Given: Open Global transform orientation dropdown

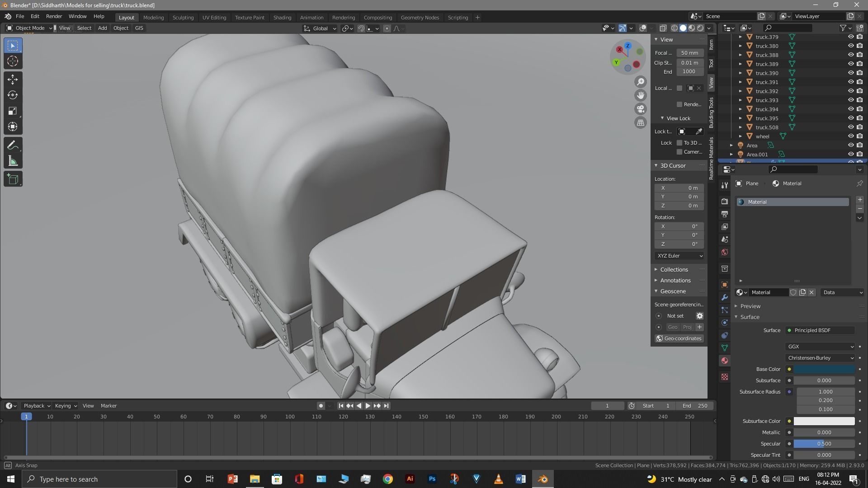Looking at the screenshot, I should click(x=320, y=28).
